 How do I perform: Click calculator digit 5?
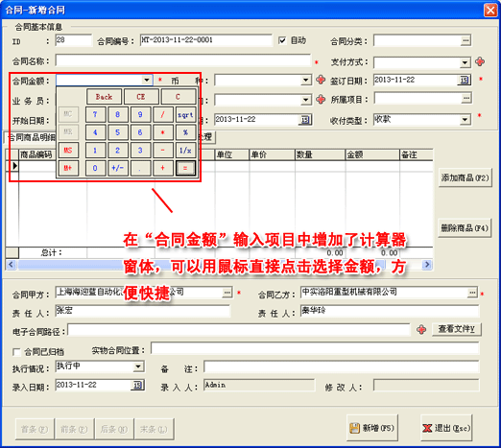[x=118, y=132]
